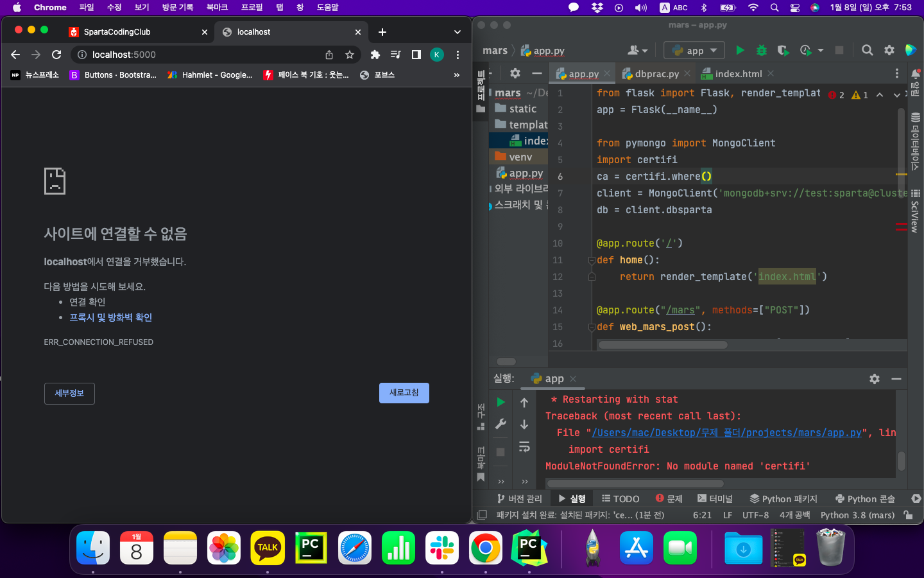Open the Buttons · Bootstrap bookmark

(x=113, y=75)
